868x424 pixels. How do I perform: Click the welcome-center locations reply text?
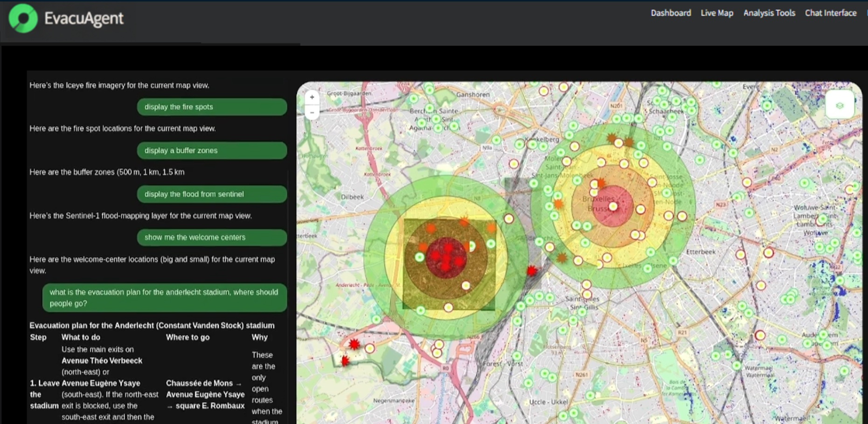pyautogui.click(x=152, y=265)
